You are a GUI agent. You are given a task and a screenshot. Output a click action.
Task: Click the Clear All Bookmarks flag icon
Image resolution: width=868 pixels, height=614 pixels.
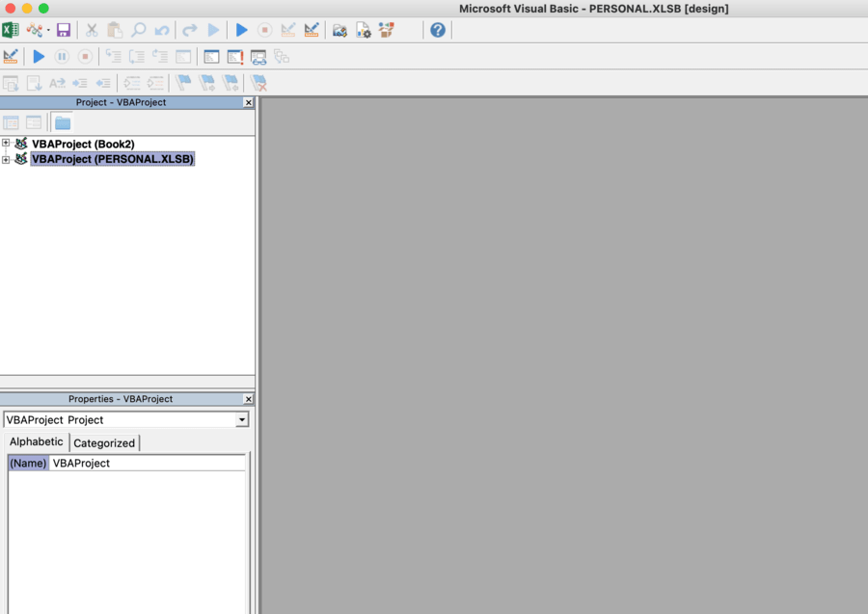tap(258, 83)
